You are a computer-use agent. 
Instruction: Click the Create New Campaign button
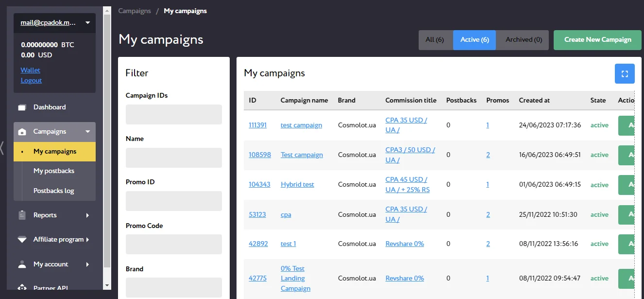pos(597,40)
